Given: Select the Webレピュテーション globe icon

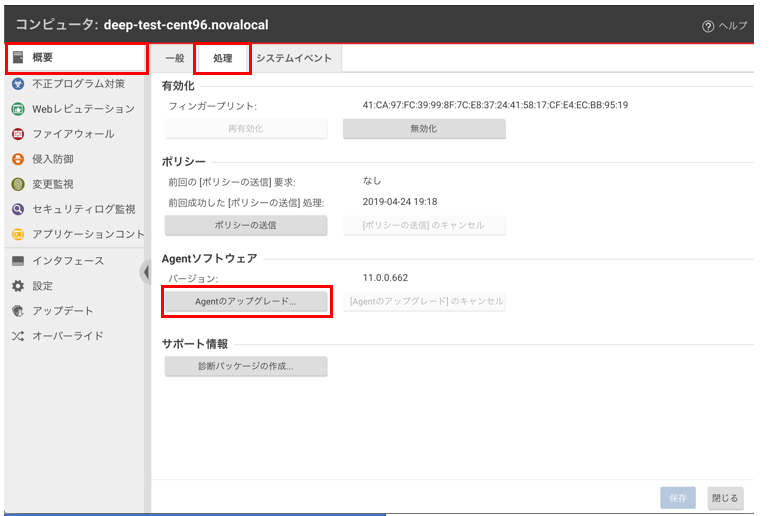Looking at the screenshot, I should 18,109.
